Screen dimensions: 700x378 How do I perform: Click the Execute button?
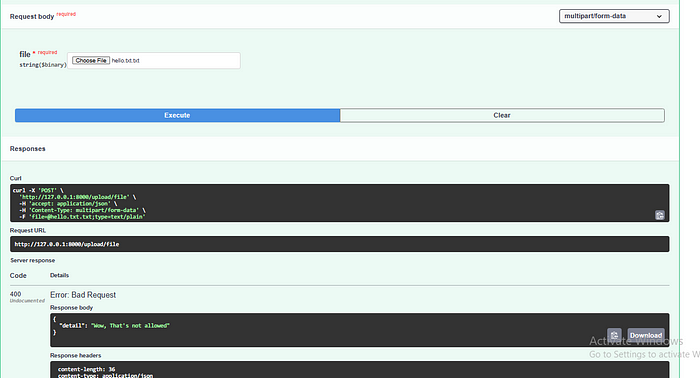click(177, 115)
